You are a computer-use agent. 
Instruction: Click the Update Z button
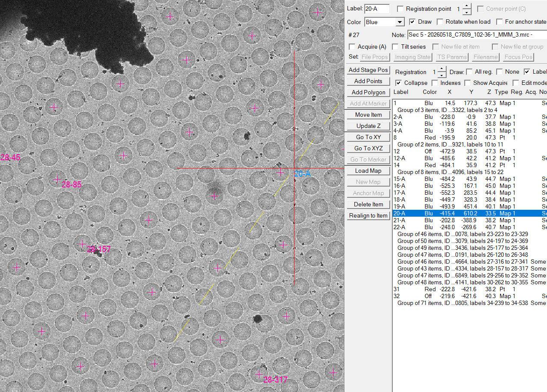click(x=368, y=126)
